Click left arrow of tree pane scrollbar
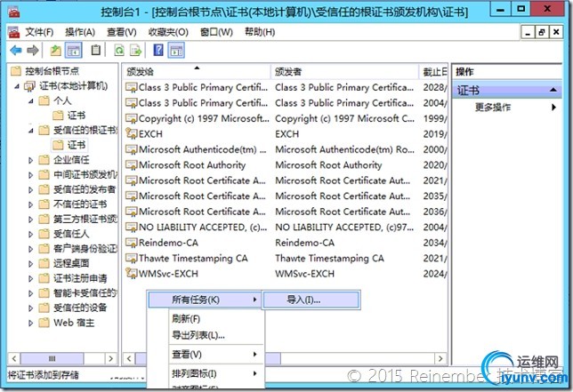 coord(14,359)
